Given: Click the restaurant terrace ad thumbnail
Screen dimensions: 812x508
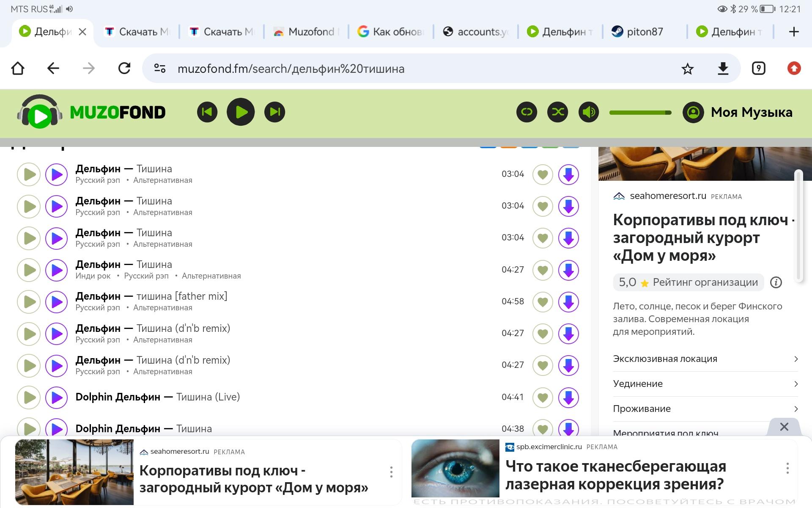Looking at the screenshot, I should pos(74,472).
